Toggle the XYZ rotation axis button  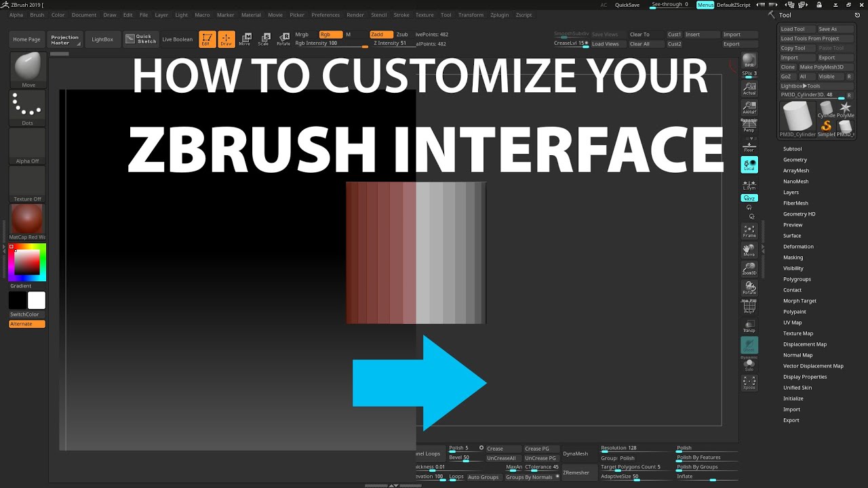tap(749, 198)
